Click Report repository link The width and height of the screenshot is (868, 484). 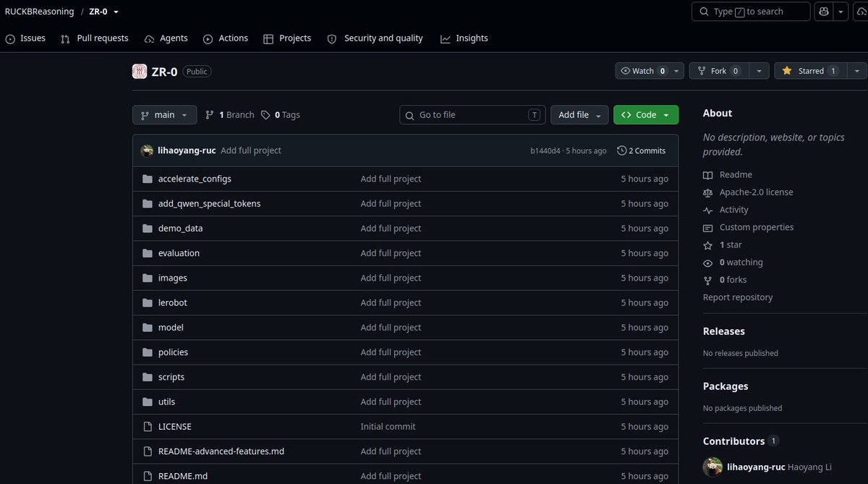click(738, 297)
